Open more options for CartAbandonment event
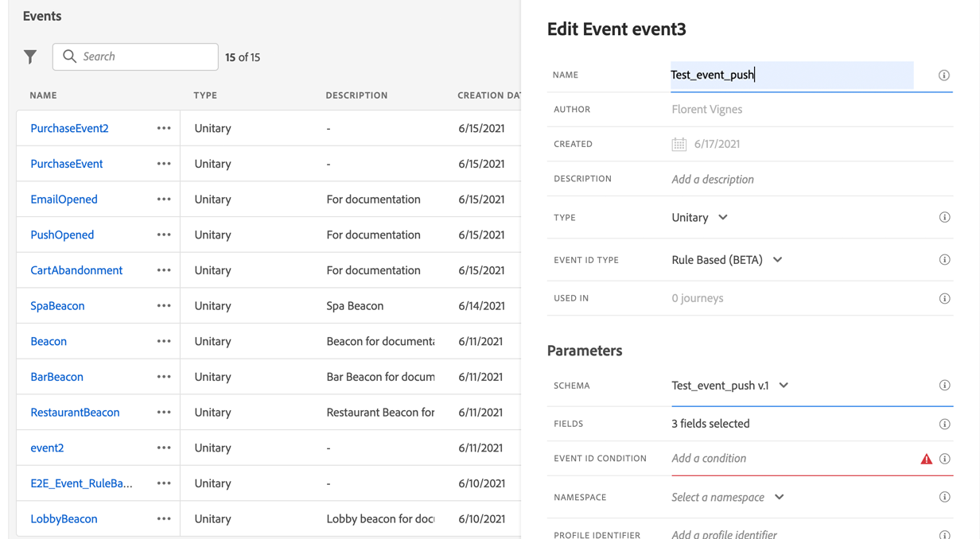The image size is (980, 539). point(164,270)
